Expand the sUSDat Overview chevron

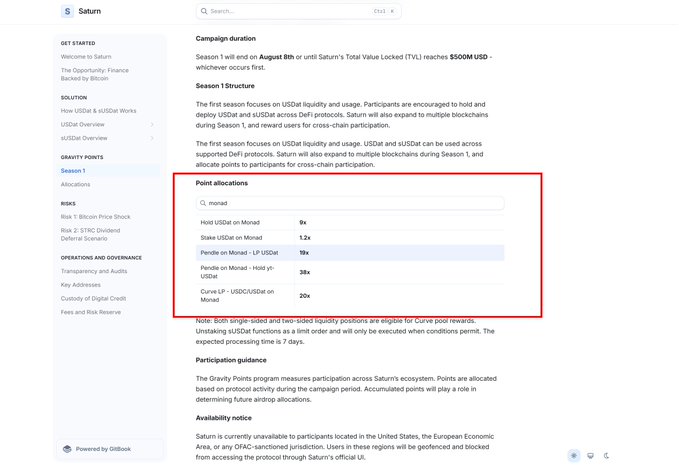click(152, 138)
